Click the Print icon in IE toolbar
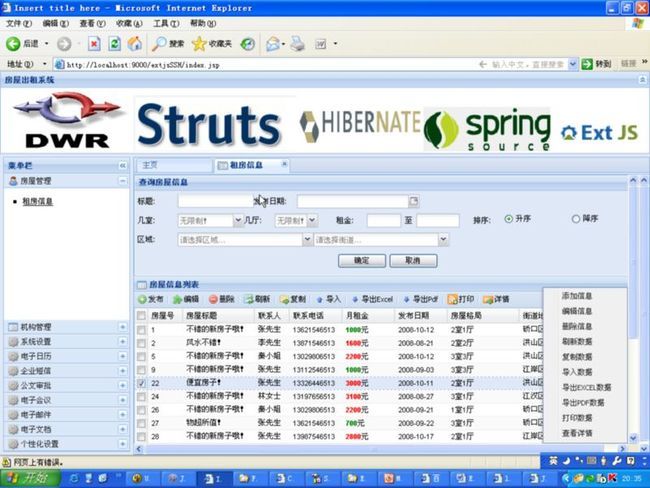This screenshot has width=650, height=488. 297,44
